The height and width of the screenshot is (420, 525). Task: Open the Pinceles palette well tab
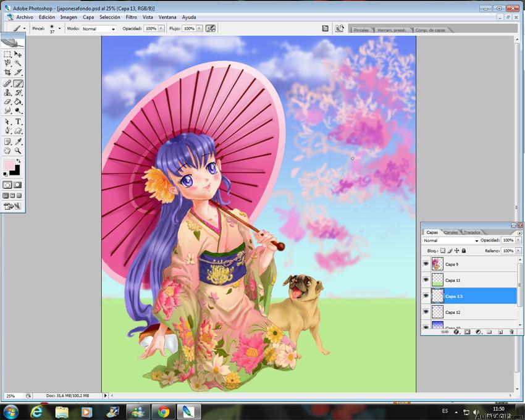pyautogui.click(x=361, y=30)
